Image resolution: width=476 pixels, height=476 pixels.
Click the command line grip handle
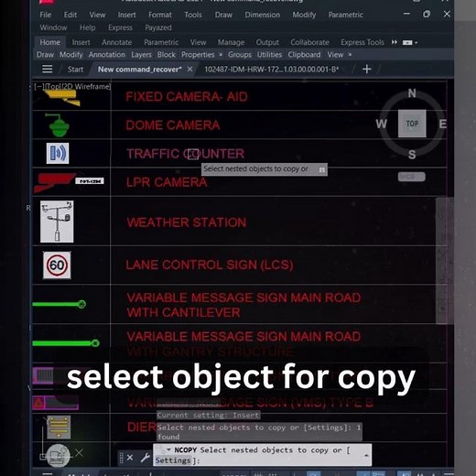(121, 458)
